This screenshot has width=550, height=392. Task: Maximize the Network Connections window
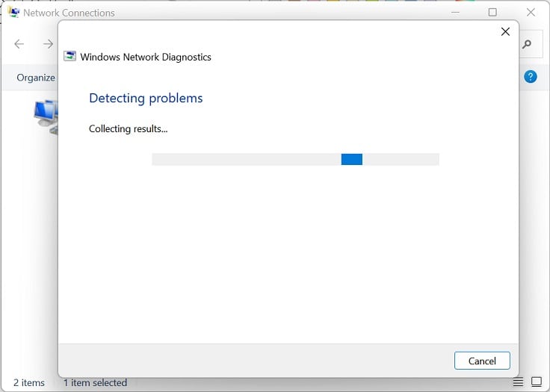coord(492,12)
